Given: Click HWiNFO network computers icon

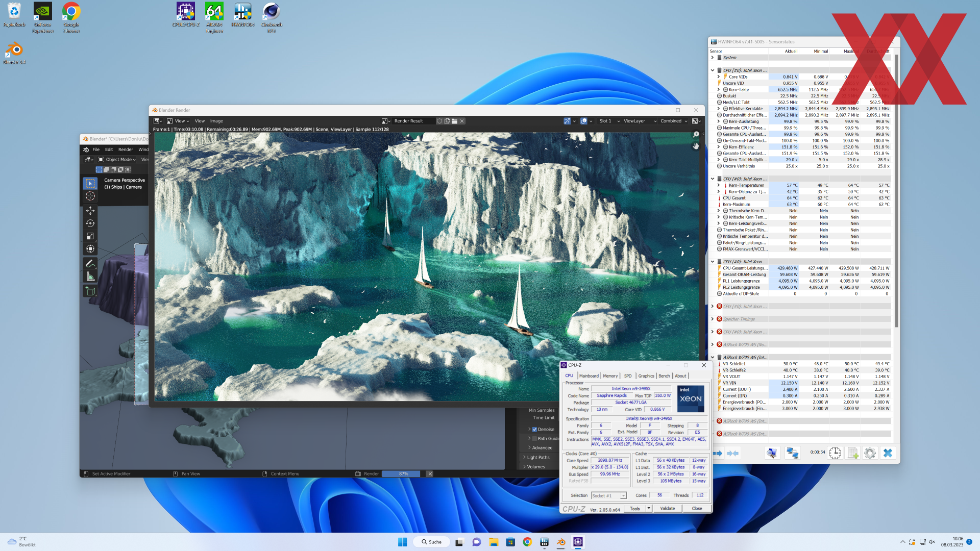Looking at the screenshot, I should pos(792,453).
